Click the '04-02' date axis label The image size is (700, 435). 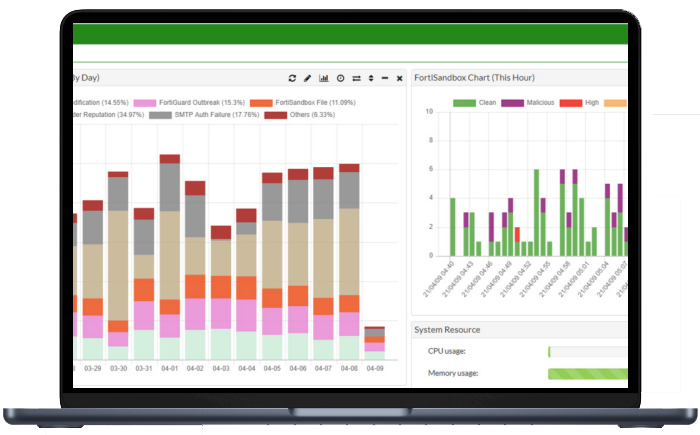(x=195, y=368)
